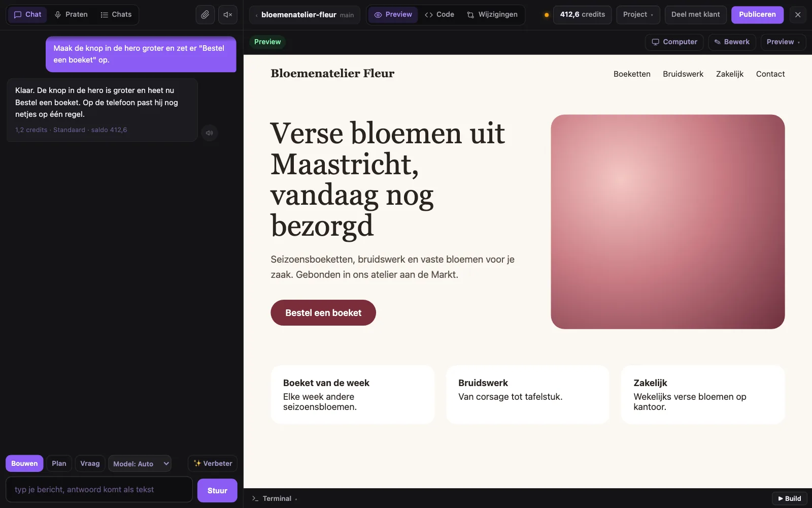Click Boeketten in the site navigation

(632, 74)
